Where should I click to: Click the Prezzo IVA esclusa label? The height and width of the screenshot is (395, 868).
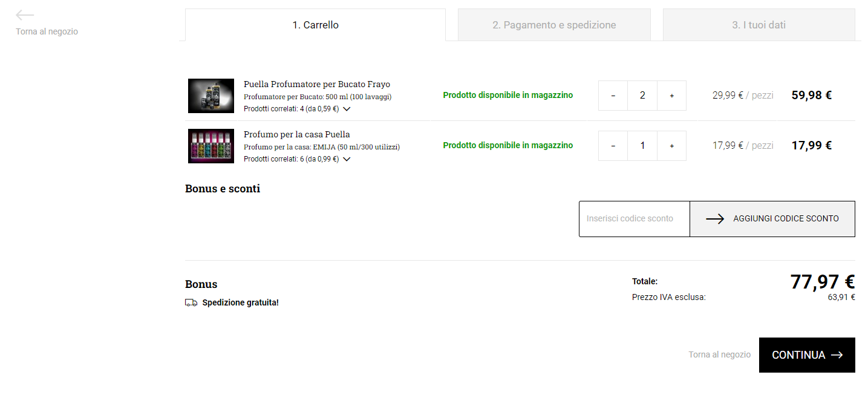tap(669, 297)
